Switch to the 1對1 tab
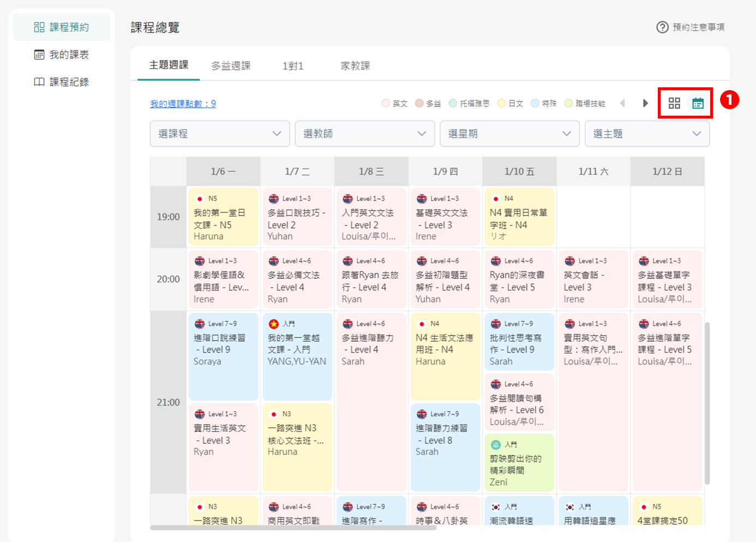Viewport: 756px width, 542px height. pos(293,66)
